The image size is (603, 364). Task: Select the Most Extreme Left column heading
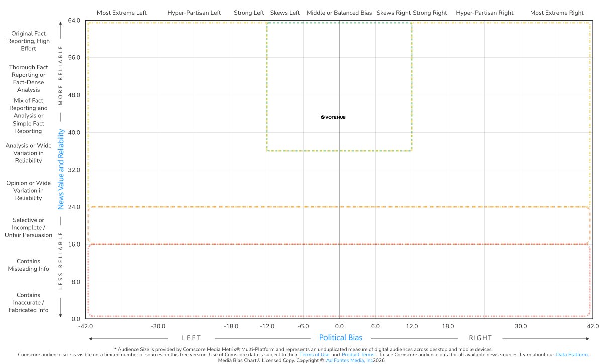click(x=122, y=13)
